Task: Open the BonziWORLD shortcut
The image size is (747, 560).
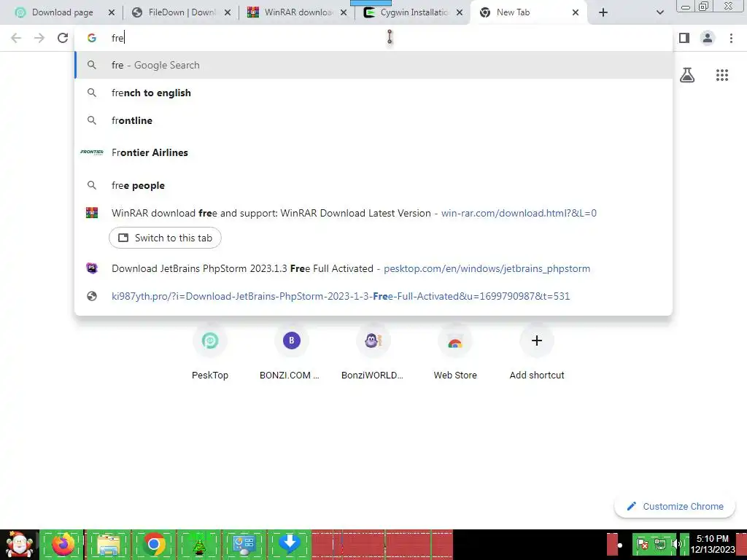Action: pyautogui.click(x=373, y=352)
